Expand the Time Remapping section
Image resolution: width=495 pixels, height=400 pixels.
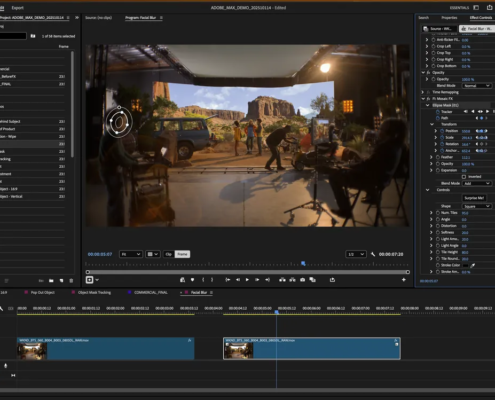pyautogui.click(x=423, y=92)
